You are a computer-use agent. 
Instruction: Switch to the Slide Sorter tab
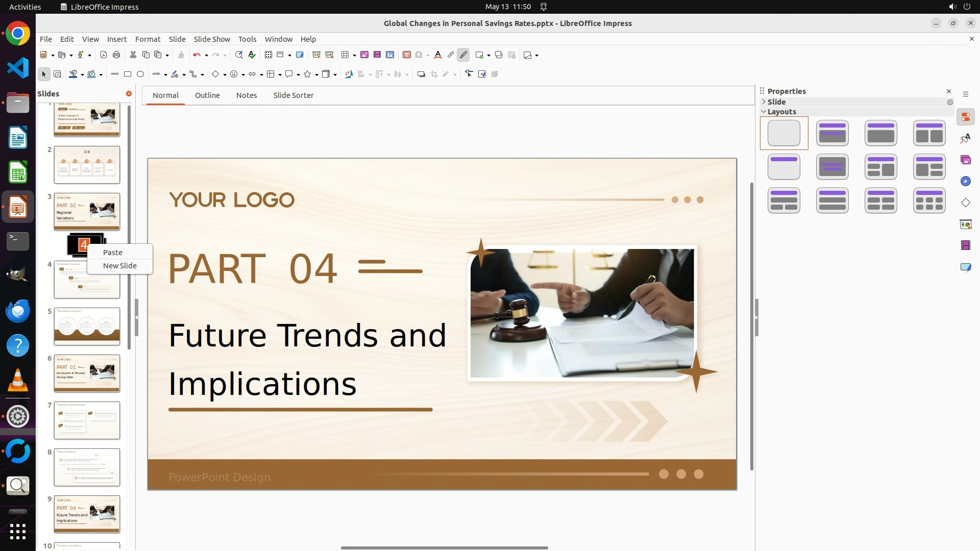293,95
